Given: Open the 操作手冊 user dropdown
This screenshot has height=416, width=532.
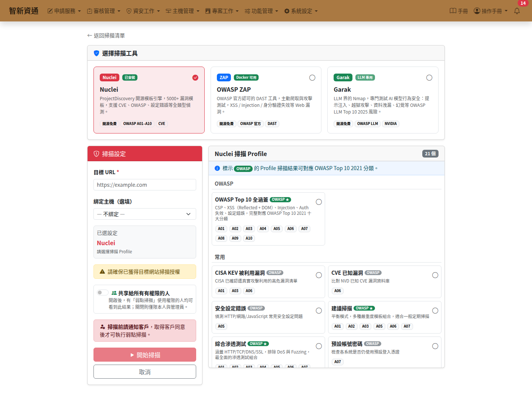Looking at the screenshot, I should [491, 11].
